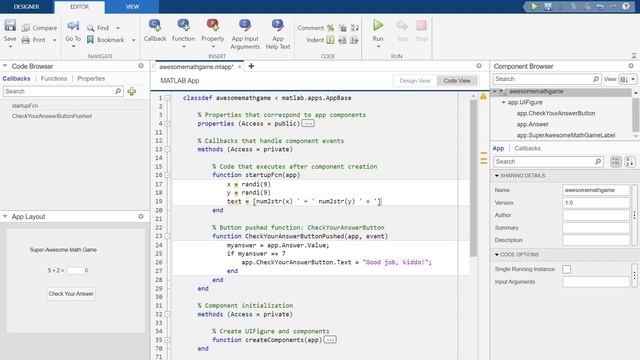Open the App Help Text tool

tap(278, 25)
